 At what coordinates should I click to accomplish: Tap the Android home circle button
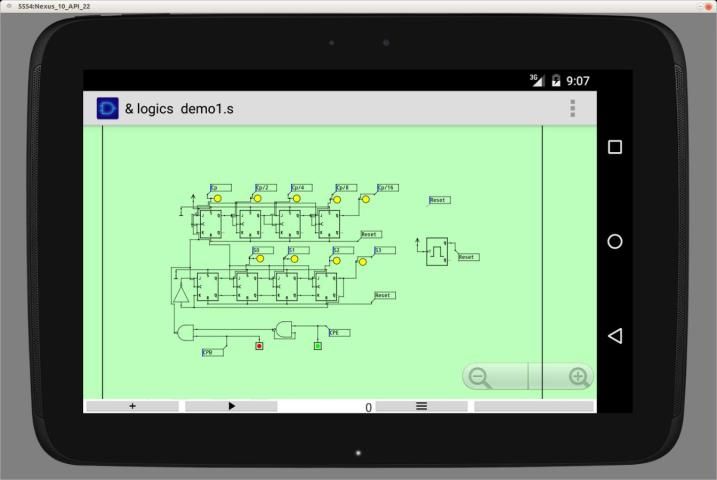pyautogui.click(x=615, y=242)
